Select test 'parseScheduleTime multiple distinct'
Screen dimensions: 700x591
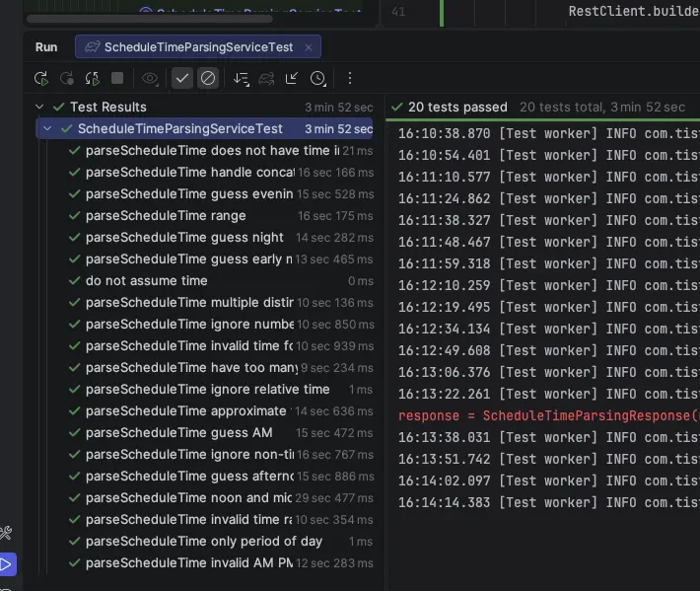pyautogui.click(x=222, y=303)
